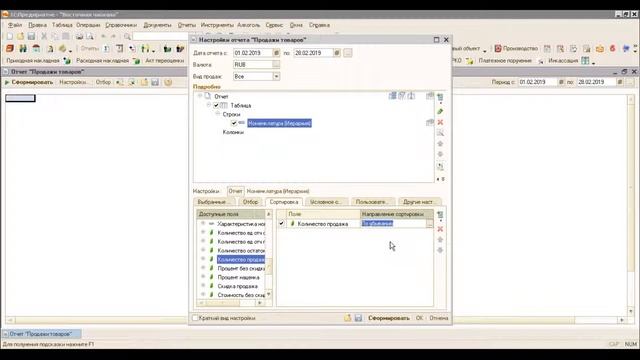
Task: Click move-up arrow beside structure tree
Action: [x=440, y=143]
